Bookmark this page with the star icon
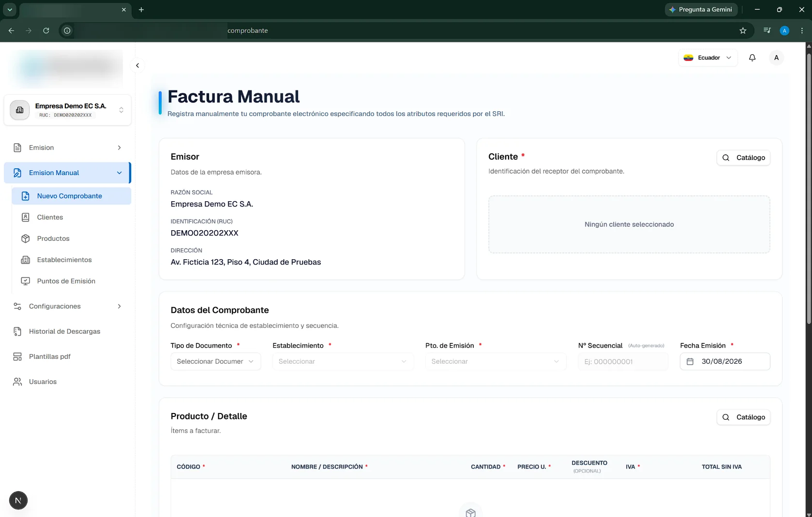The height and width of the screenshot is (517, 812). 743,30
